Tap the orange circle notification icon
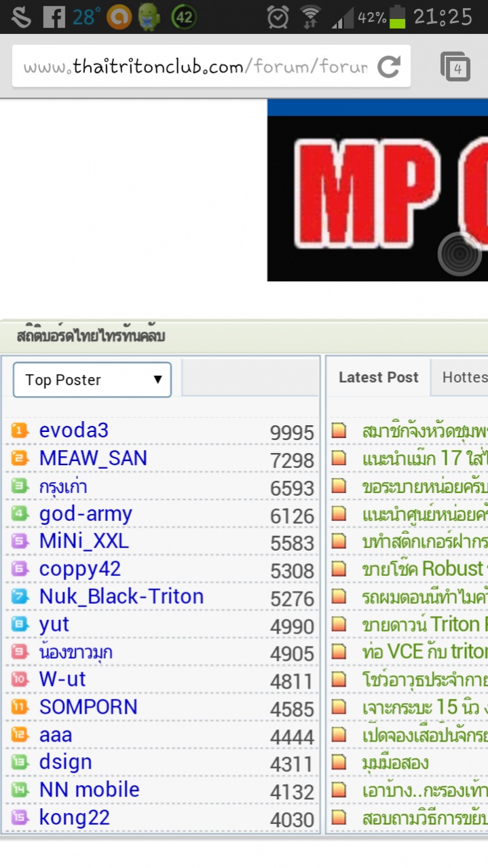 (x=119, y=17)
